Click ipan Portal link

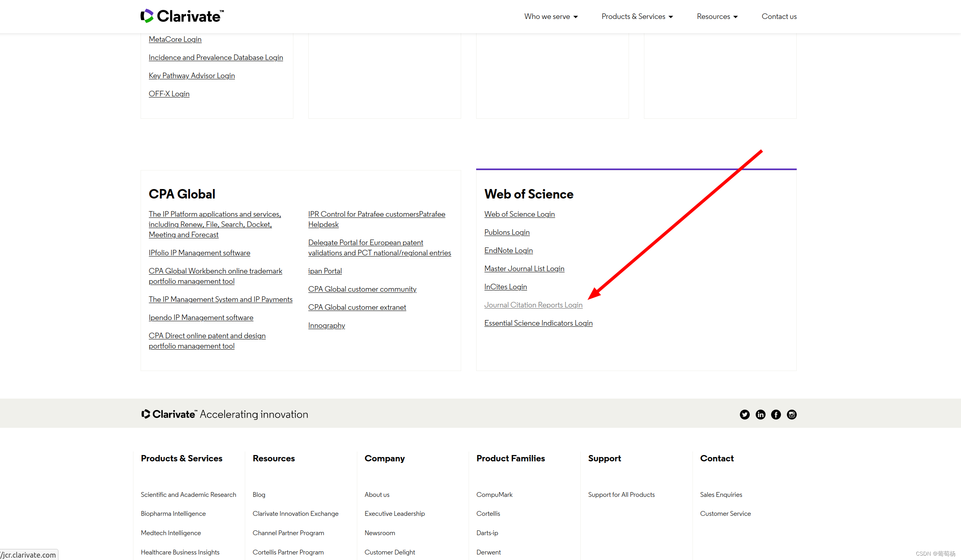point(325,271)
